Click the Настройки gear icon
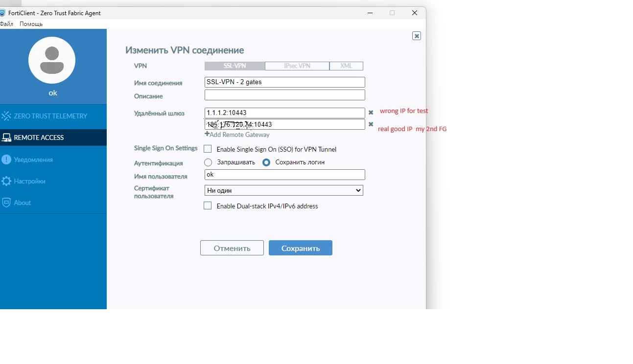The image size is (633, 364). pos(6,181)
